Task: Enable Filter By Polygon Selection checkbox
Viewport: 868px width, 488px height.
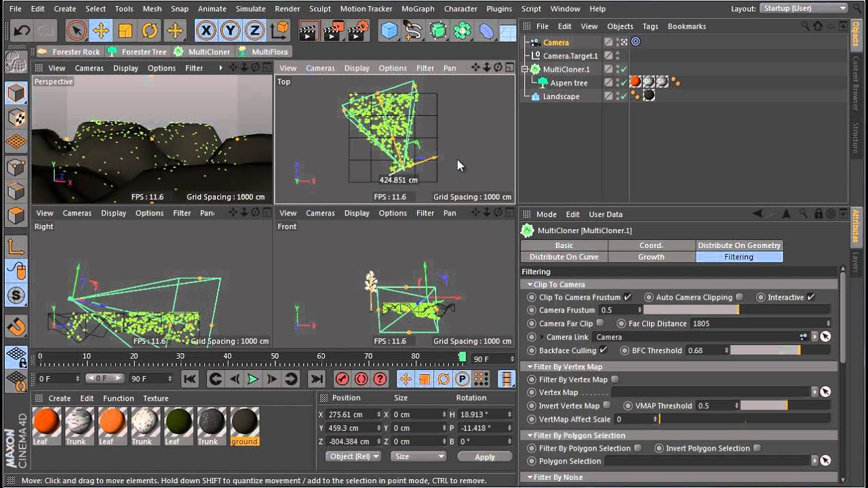Action: [x=637, y=448]
